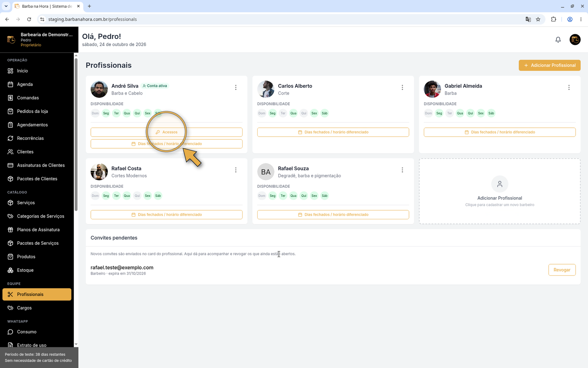Click the dashed Adicionar Profissional placeholder card
The image size is (588, 368).
499,191
